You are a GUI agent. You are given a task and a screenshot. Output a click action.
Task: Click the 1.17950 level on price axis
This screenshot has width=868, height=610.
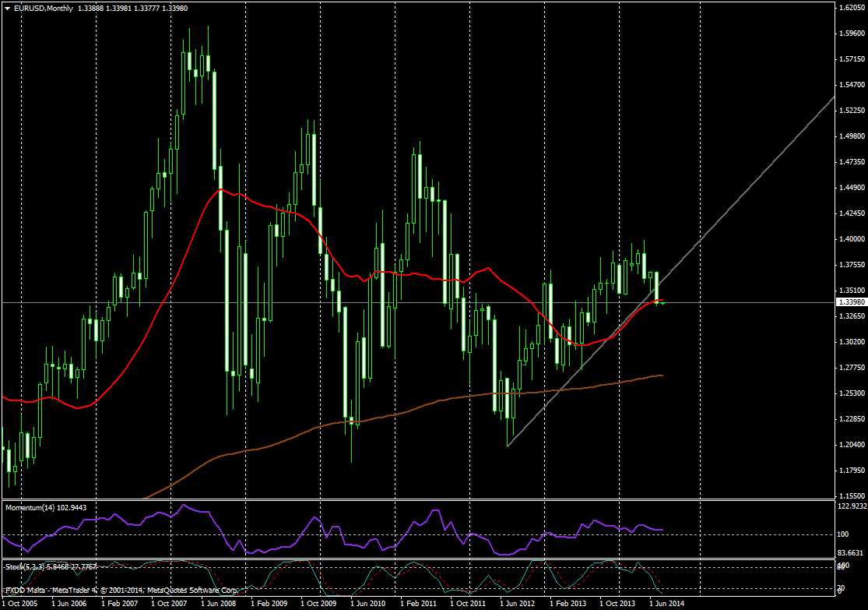852,471
